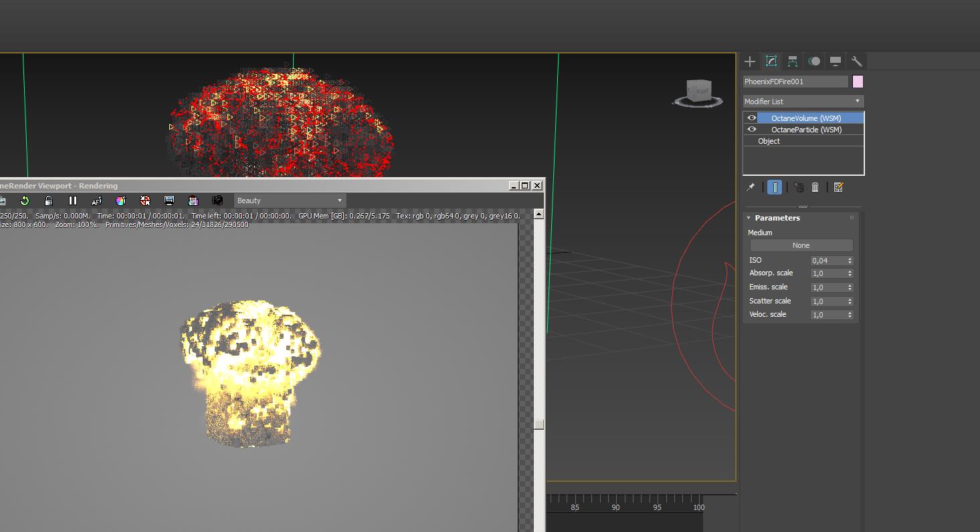Viewport: 980px width, 532px height.
Task: Open the Utilities wrench tab
Action: [857, 61]
